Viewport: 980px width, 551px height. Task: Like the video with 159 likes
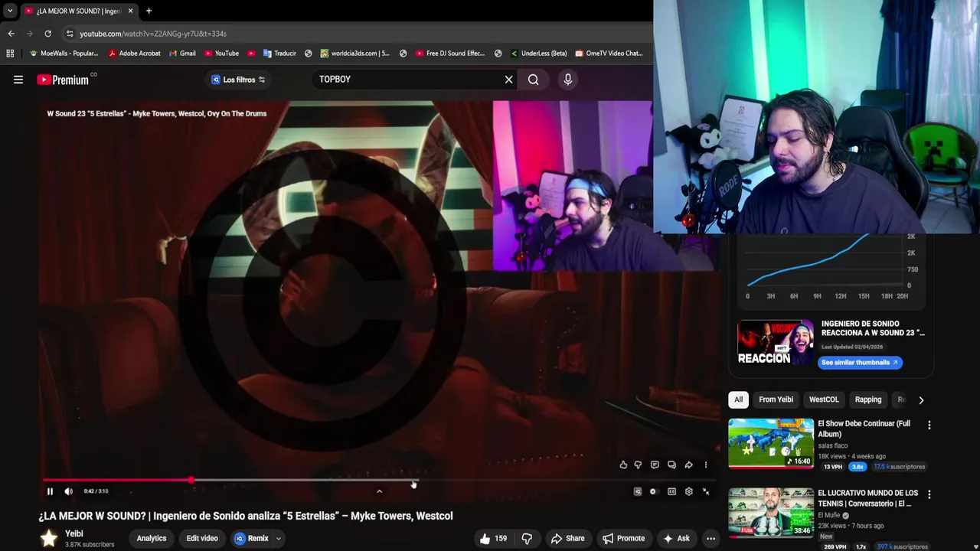coord(493,539)
